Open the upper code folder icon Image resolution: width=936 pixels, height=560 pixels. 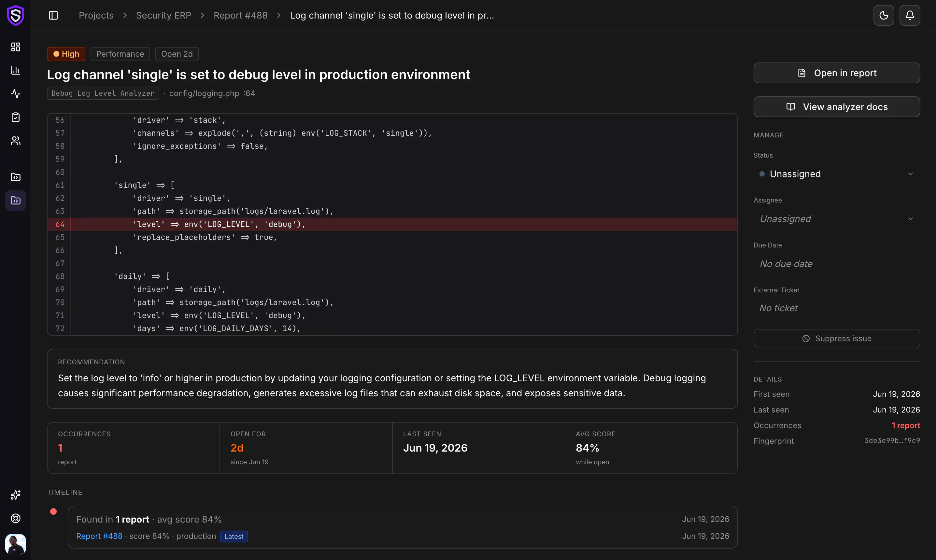point(16,177)
